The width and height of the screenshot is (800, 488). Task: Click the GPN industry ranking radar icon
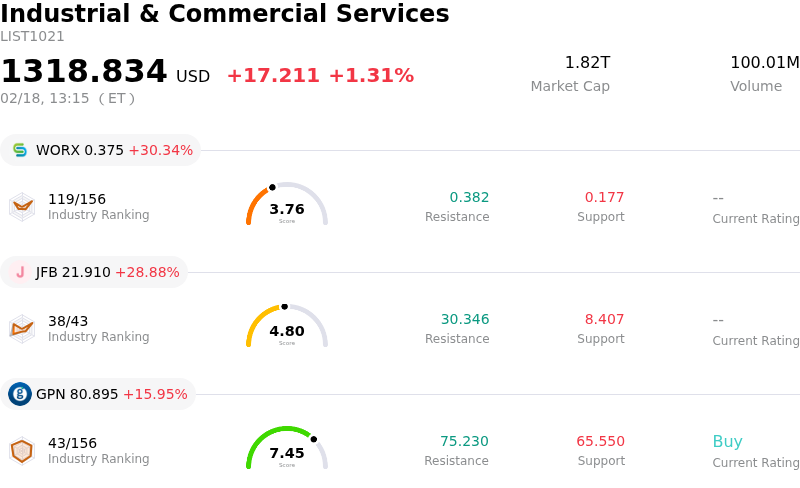22,451
